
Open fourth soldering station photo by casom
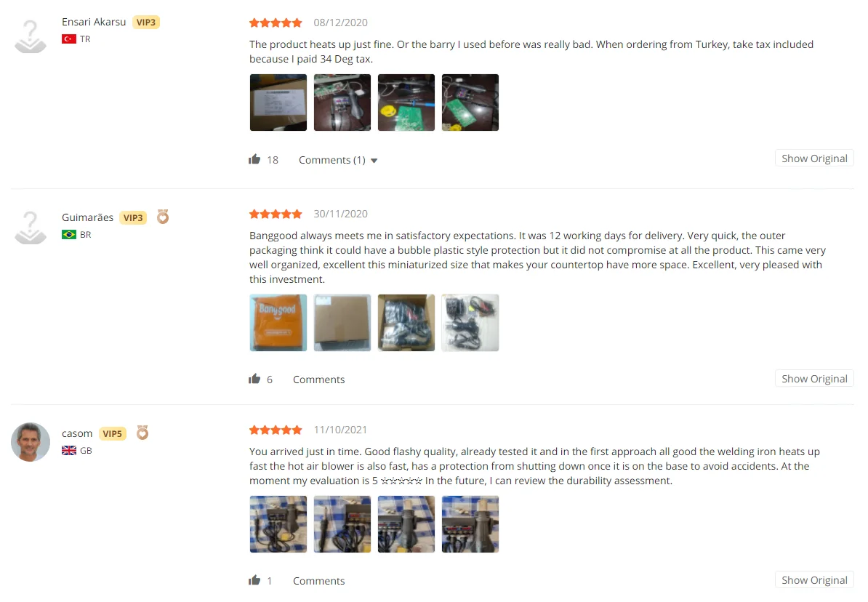tap(470, 524)
